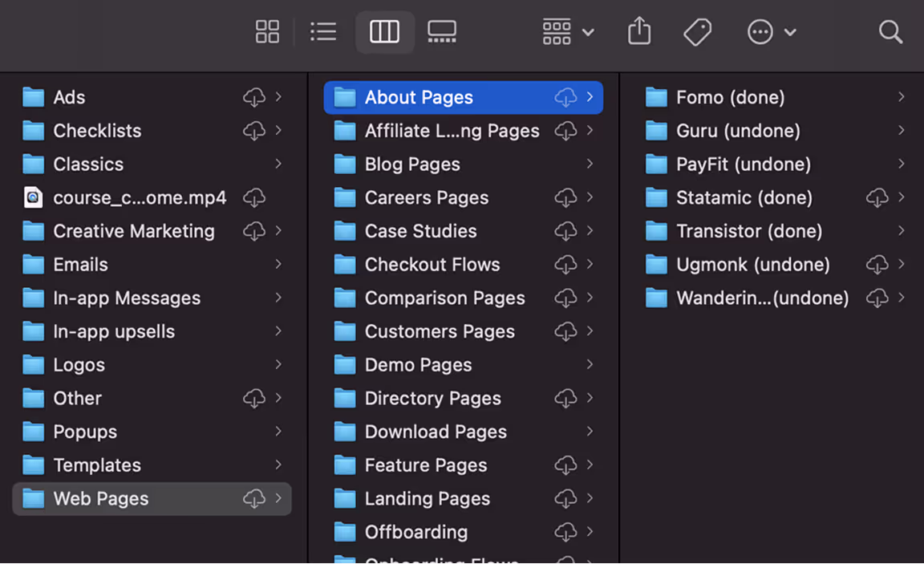The image size is (924, 564).
Task: Open the PayFit (undone) folder
Action: 775,164
